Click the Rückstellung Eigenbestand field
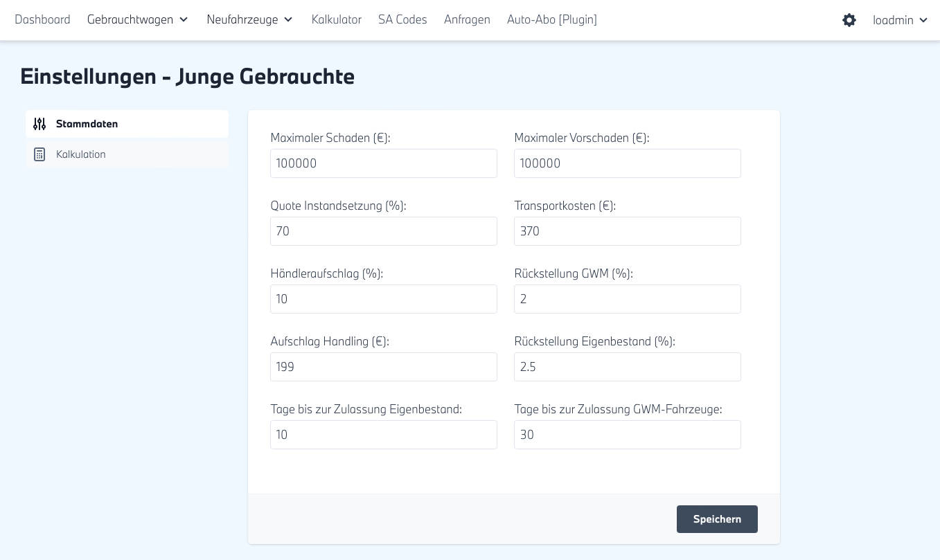This screenshot has height=560, width=940. click(x=627, y=367)
